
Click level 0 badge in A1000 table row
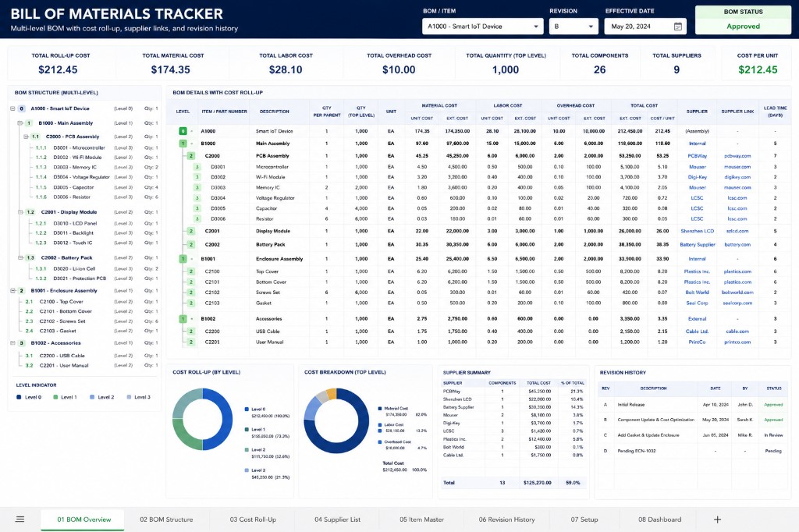183,131
